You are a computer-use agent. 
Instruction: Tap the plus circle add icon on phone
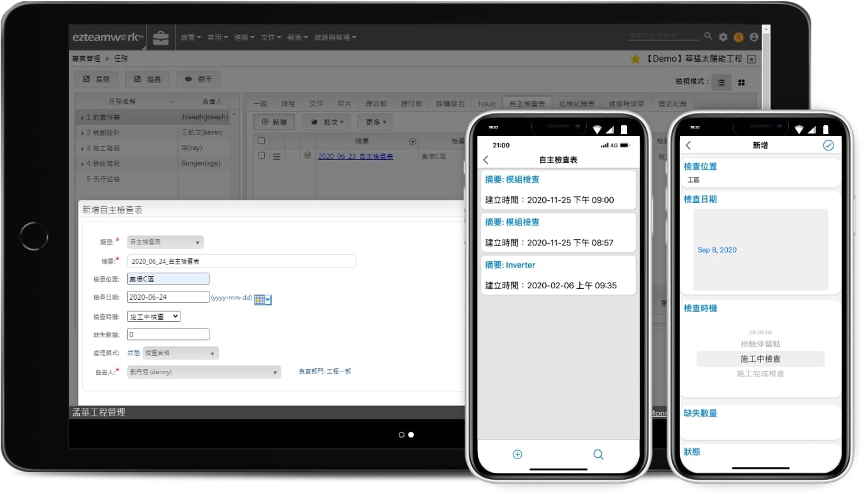[518, 454]
